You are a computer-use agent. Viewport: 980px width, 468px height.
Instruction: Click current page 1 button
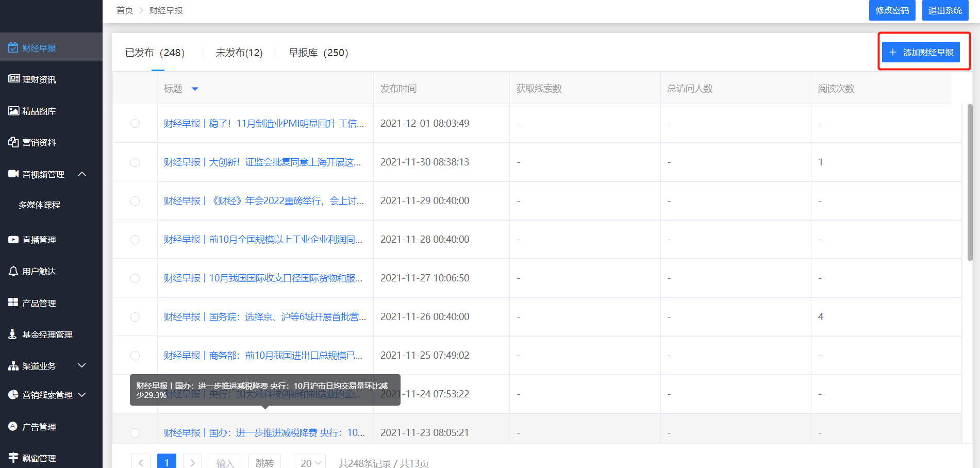pyautogui.click(x=167, y=462)
